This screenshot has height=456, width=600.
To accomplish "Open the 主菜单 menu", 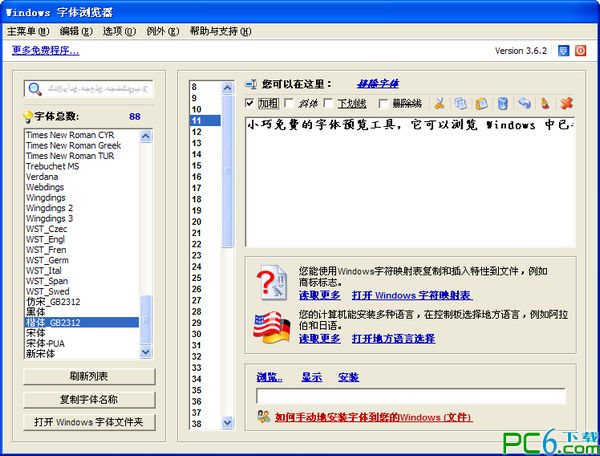I will (x=28, y=31).
